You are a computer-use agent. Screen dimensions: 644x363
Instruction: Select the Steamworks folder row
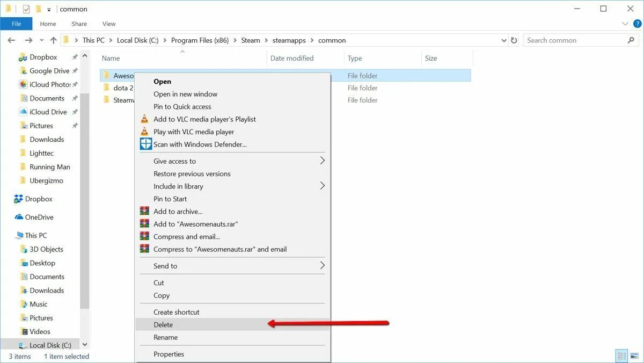[286, 100]
